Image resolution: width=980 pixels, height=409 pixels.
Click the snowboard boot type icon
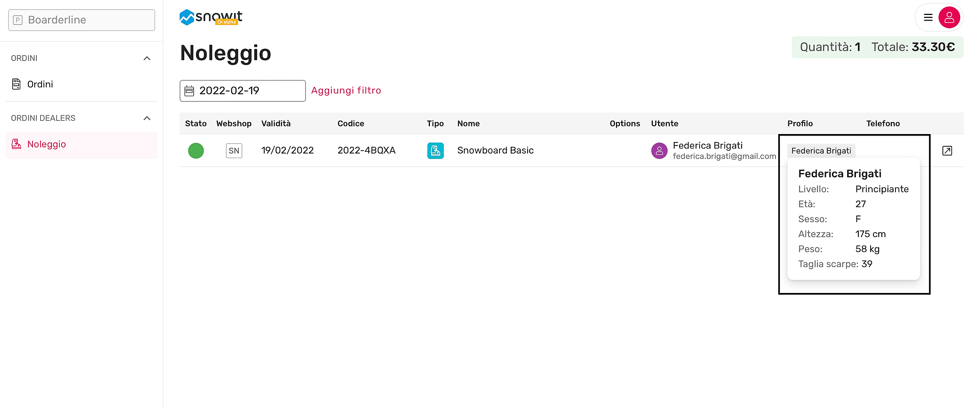[435, 151]
